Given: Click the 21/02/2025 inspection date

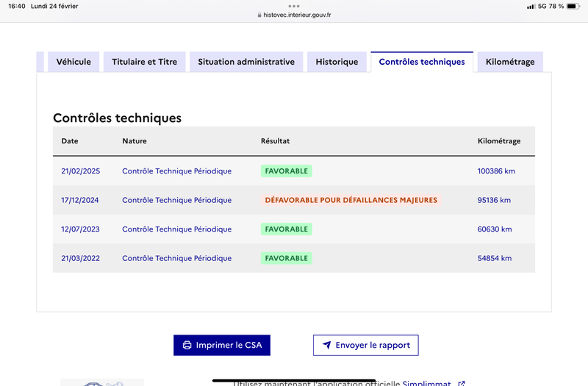Looking at the screenshot, I should pos(80,171).
